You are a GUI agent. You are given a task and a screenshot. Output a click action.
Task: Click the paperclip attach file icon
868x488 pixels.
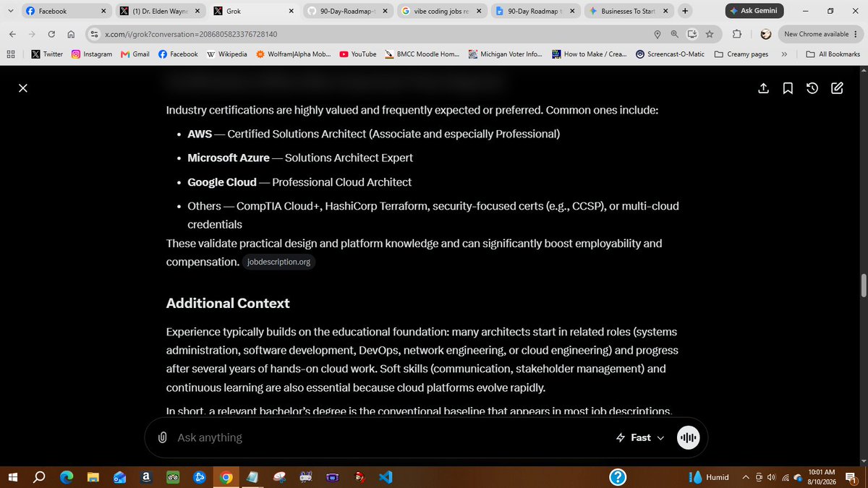[x=163, y=437]
